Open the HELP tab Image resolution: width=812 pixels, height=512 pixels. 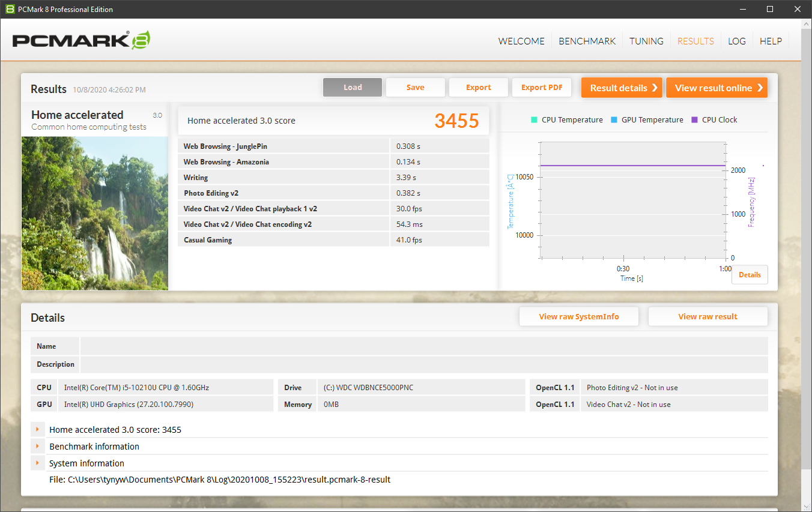(771, 41)
